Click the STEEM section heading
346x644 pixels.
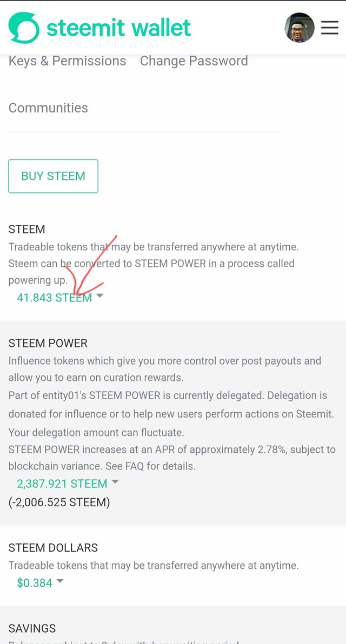tap(26, 230)
